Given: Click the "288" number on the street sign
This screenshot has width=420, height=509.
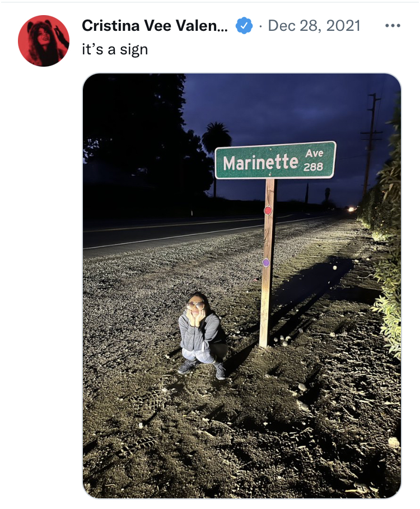Looking at the screenshot, I should pos(313,166).
